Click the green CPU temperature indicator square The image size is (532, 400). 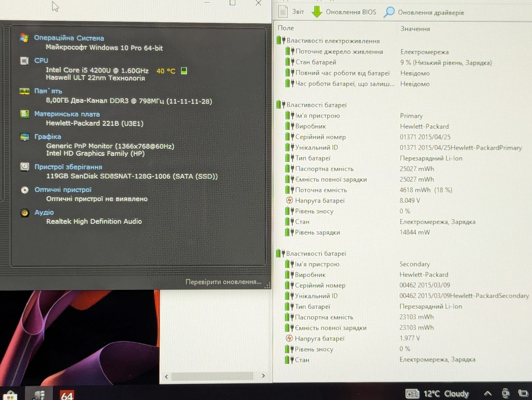(184, 71)
